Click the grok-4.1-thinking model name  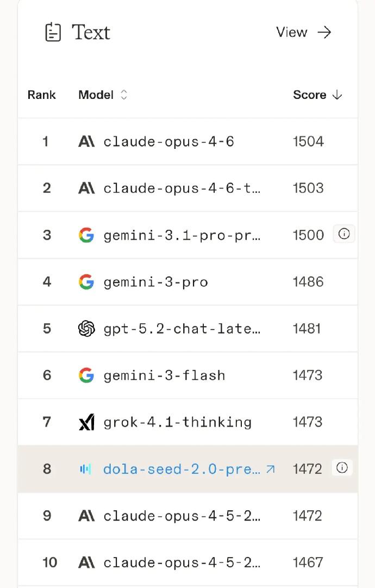pos(177,422)
